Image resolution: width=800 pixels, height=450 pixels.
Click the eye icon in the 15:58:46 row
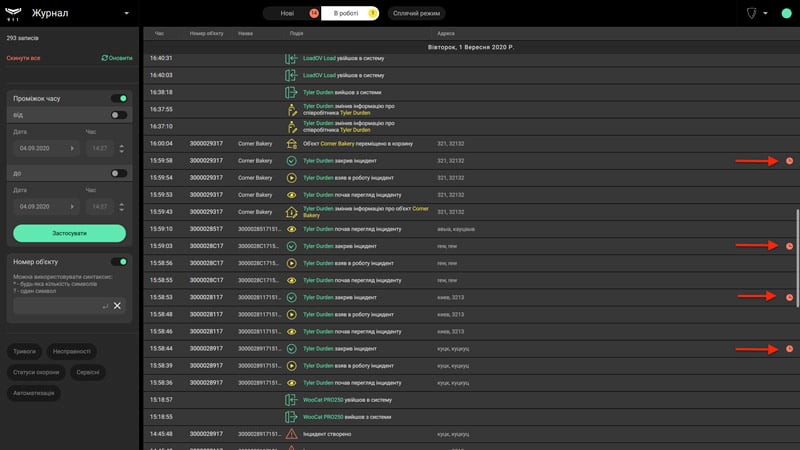(x=291, y=332)
